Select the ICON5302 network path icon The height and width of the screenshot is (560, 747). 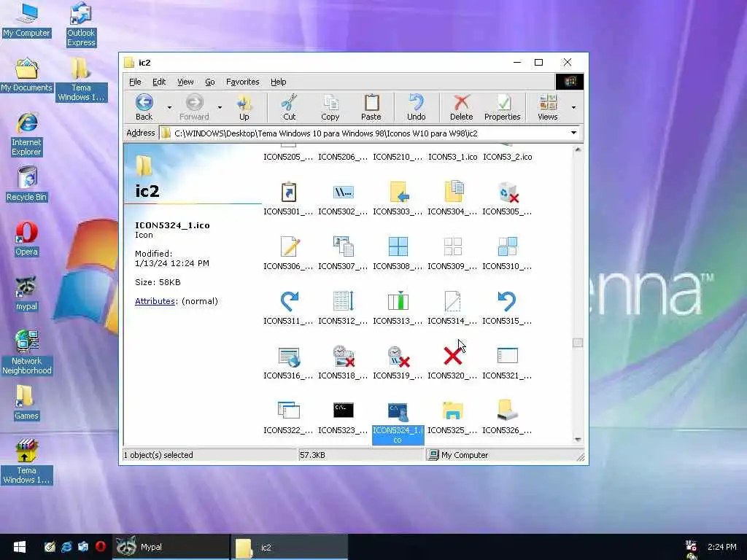(x=343, y=192)
